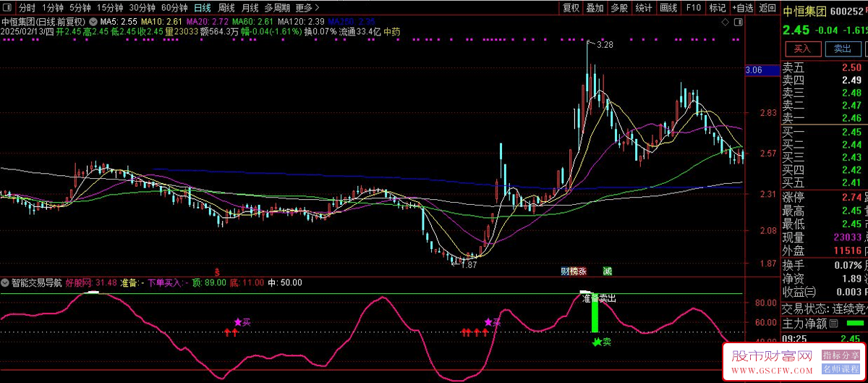Toggle the right panel layout icon
Viewport: 868px width, 383px height.
point(739,23)
